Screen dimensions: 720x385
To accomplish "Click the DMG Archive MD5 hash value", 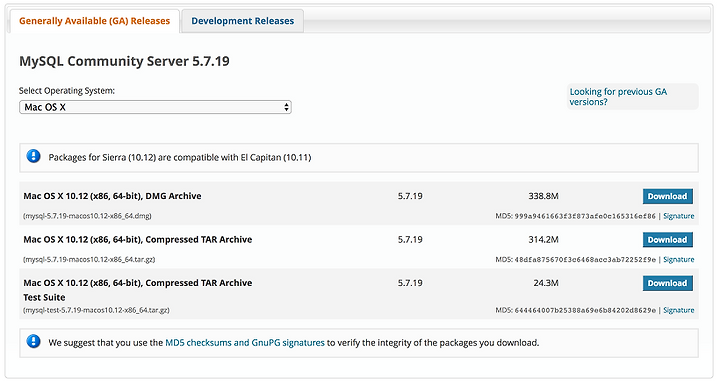I will (x=585, y=216).
